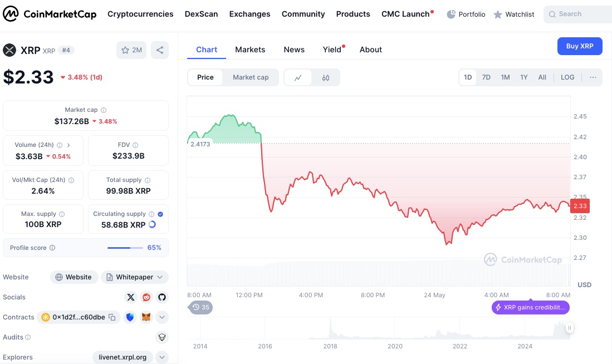Copy the contract address 0x1d2f...c60dbe
The width and height of the screenshot is (612, 364).
(x=112, y=317)
